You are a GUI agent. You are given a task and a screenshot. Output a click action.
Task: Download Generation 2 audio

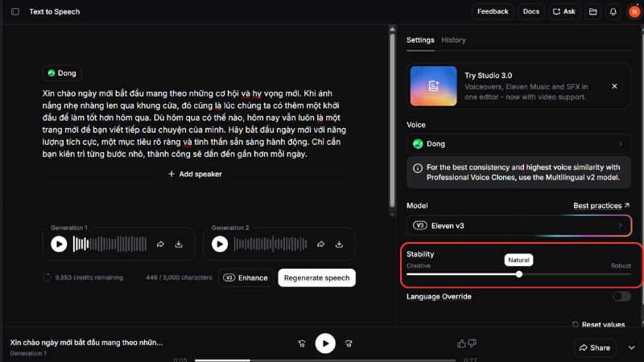[x=339, y=245]
